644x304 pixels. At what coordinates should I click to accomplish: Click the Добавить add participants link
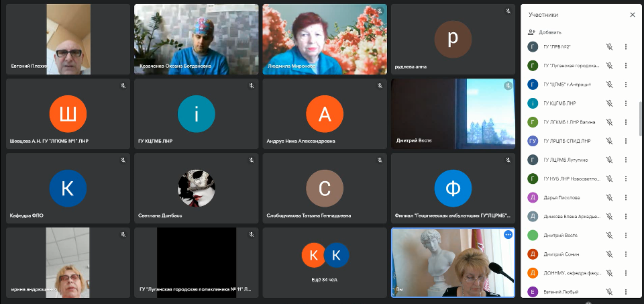tap(550, 32)
